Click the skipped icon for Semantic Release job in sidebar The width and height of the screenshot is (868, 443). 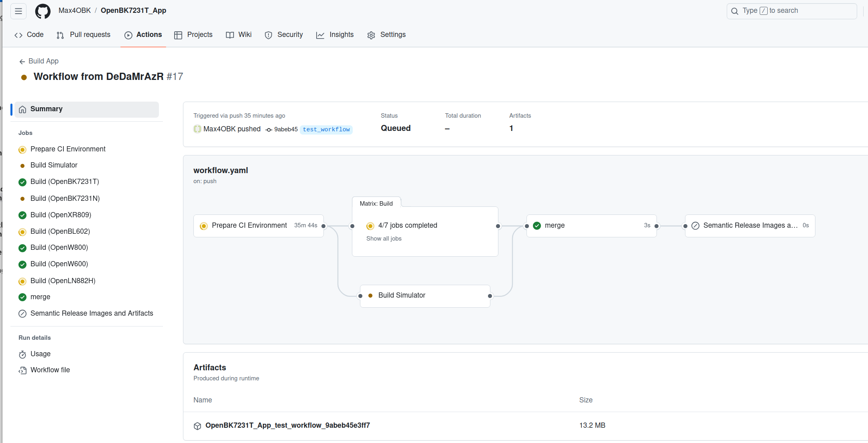[22, 314]
